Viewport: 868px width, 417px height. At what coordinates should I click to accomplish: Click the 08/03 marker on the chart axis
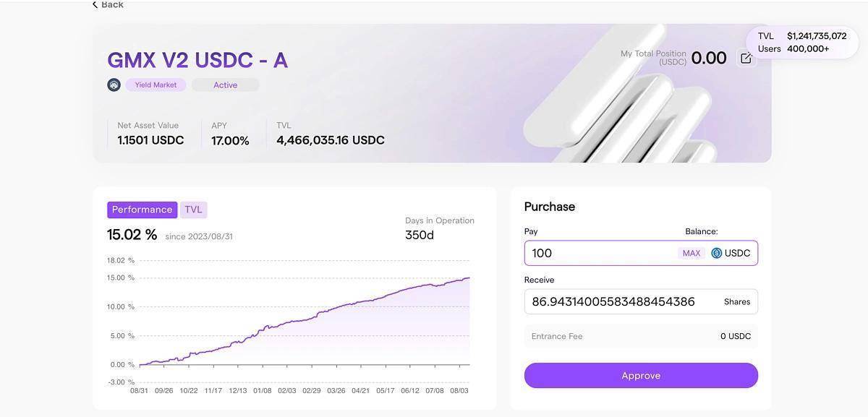pyautogui.click(x=459, y=389)
